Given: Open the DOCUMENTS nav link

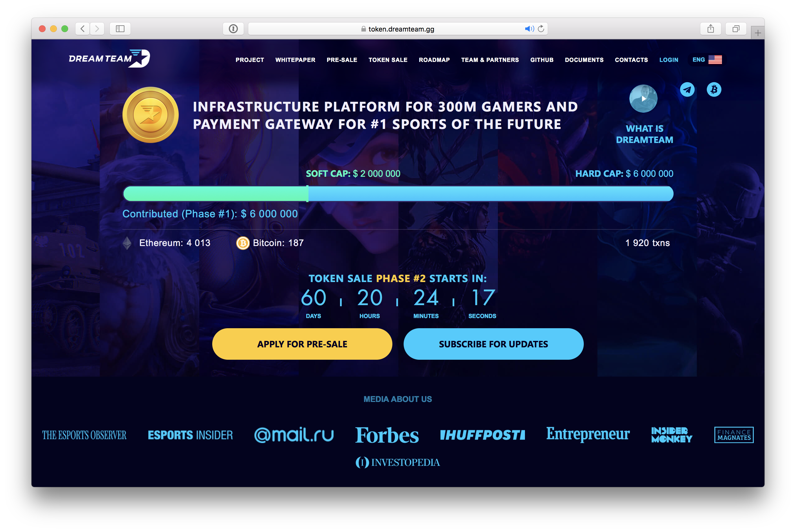Looking at the screenshot, I should (584, 60).
